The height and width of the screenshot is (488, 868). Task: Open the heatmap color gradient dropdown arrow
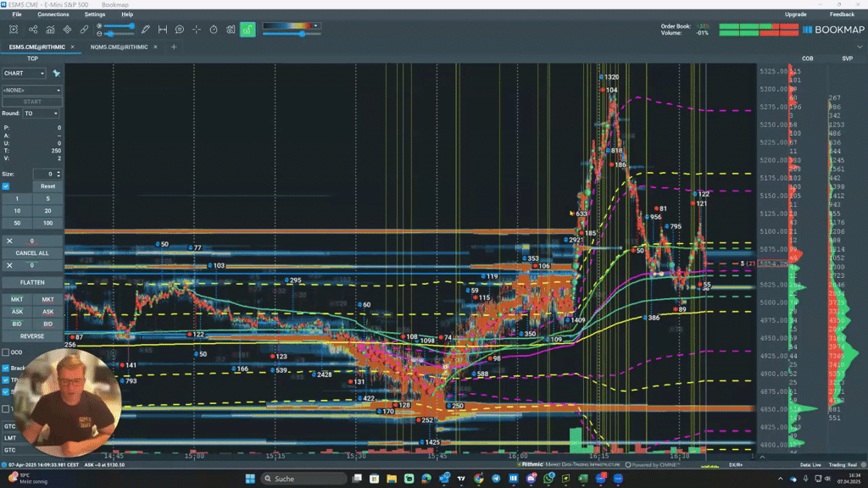click(x=315, y=26)
